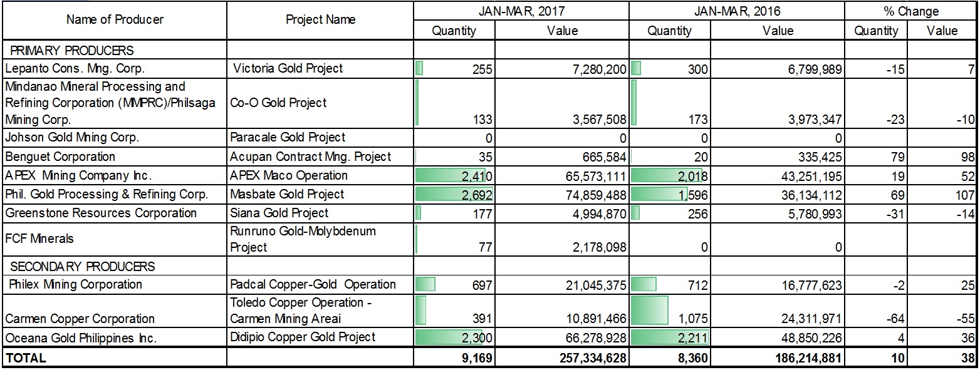980x370 pixels.
Task: Click the "Siana Gold Project" cell
Action: pos(320,213)
